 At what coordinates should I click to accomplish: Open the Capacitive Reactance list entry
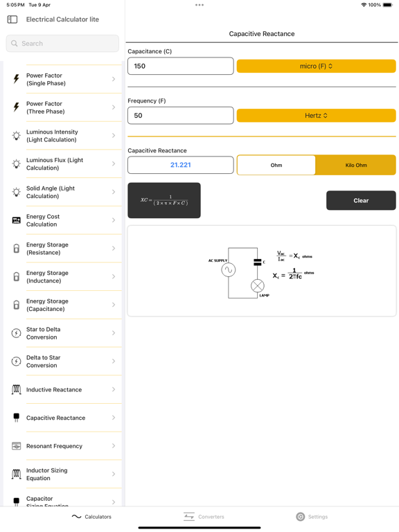tap(63, 418)
